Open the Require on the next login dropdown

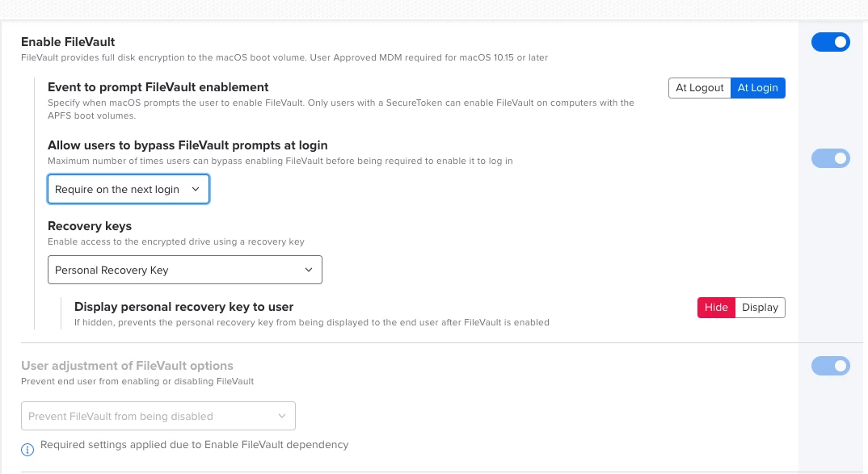pyautogui.click(x=128, y=189)
